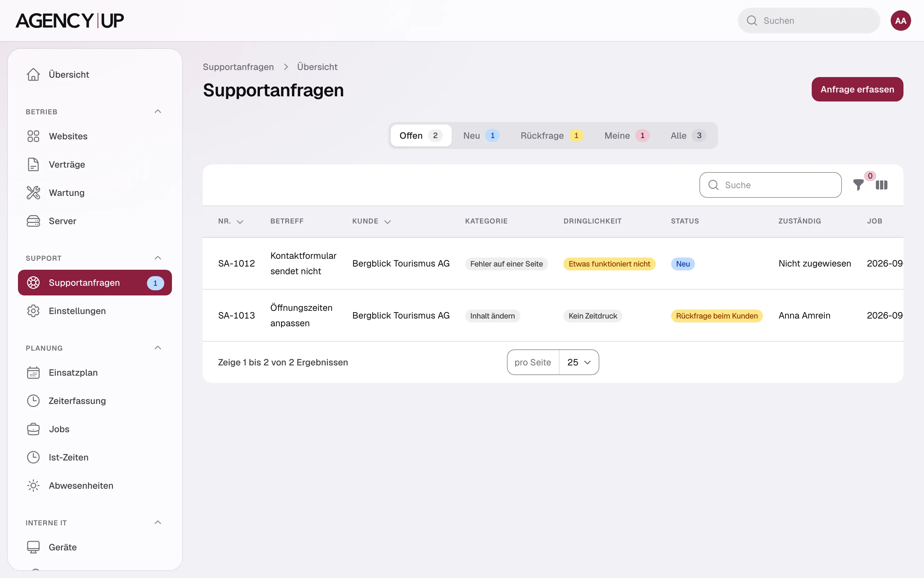Open Ist-Zeiten clock icon
924x578 pixels.
point(33,457)
